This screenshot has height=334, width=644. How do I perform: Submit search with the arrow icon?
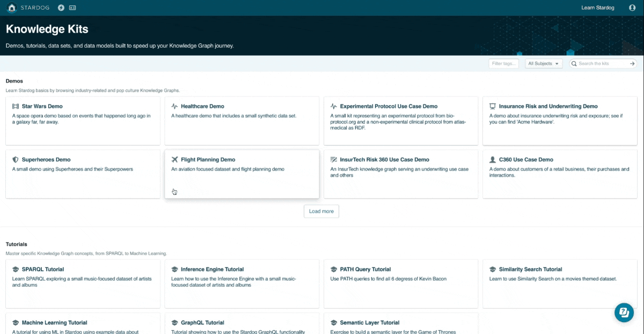pyautogui.click(x=632, y=64)
